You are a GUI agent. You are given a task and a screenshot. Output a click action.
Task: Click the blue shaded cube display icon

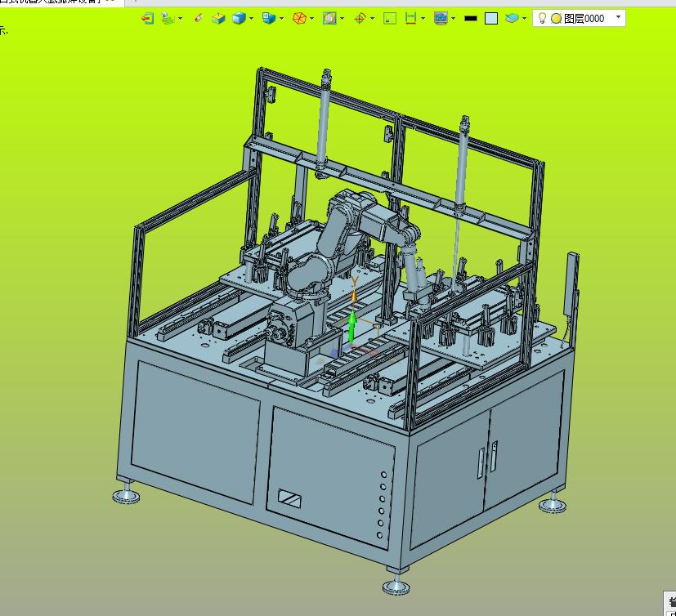[239, 19]
